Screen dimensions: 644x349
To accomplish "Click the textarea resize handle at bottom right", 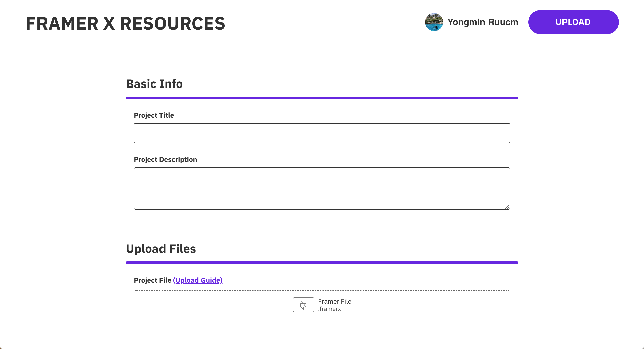I will (508, 207).
